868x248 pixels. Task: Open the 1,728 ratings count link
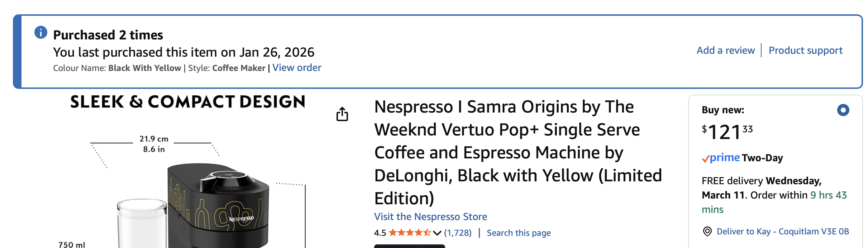click(458, 233)
